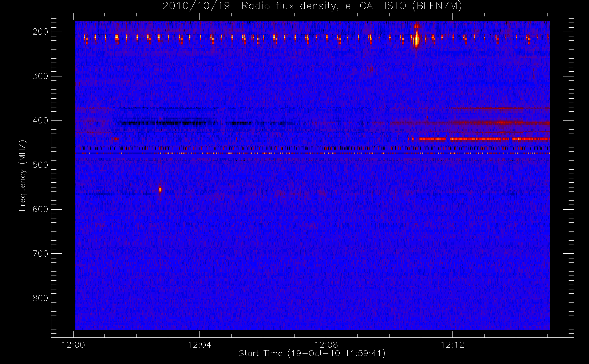Click the 400 frequency tick label
Viewport: 589px width, 364px height.
40,120
